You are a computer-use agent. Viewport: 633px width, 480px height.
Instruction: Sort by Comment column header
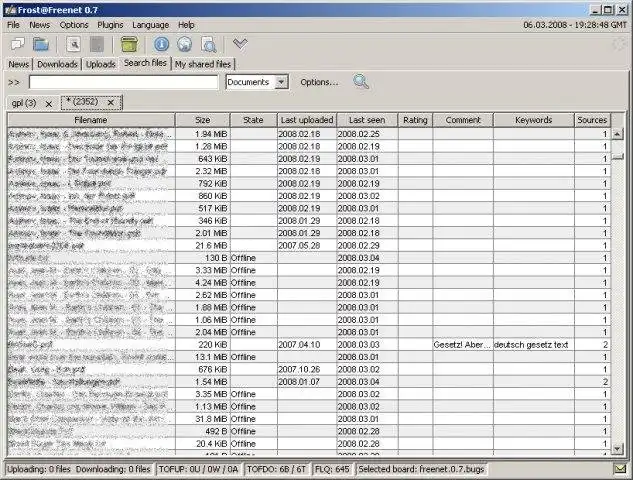(463, 120)
